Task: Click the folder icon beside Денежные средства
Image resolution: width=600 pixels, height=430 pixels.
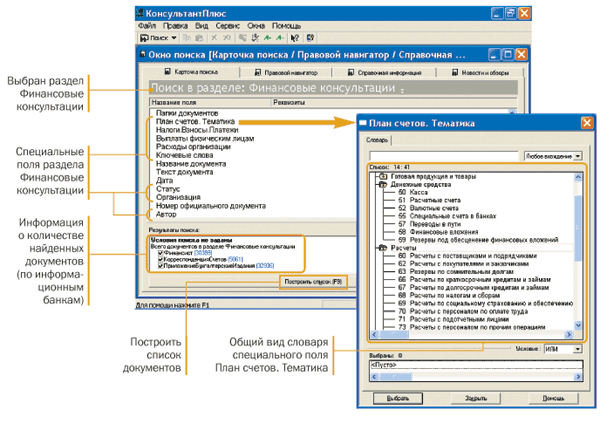Action: click(383, 184)
